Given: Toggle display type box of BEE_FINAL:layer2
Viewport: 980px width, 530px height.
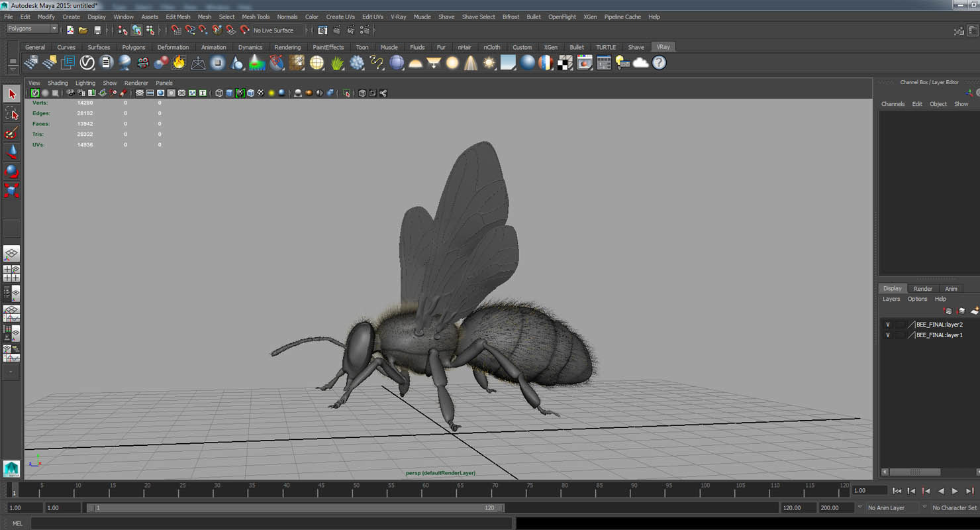Looking at the screenshot, I should coord(899,325).
